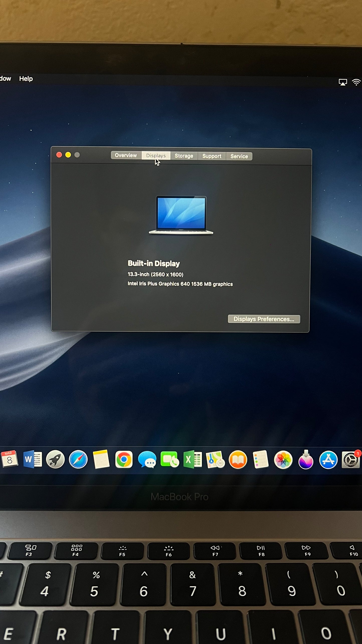Switch to the Service tab
The width and height of the screenshot is (362, 644).
click(239, 156)
